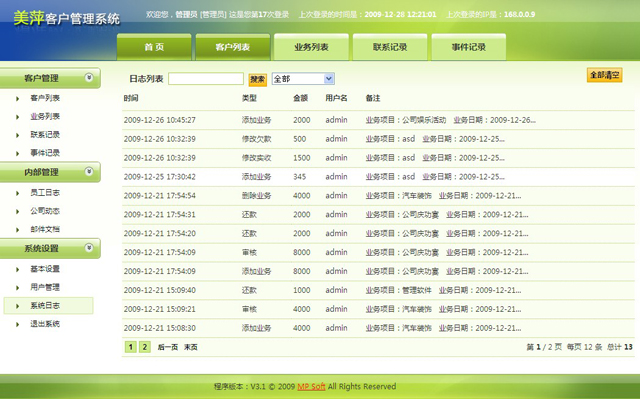
Task: Open 邮件文档 in the sidebar
Action: [x=45, y=229]
